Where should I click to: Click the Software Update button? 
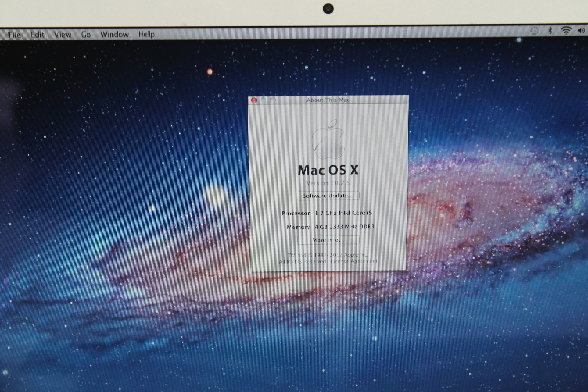pyautogui.click(x=328, y=196)
